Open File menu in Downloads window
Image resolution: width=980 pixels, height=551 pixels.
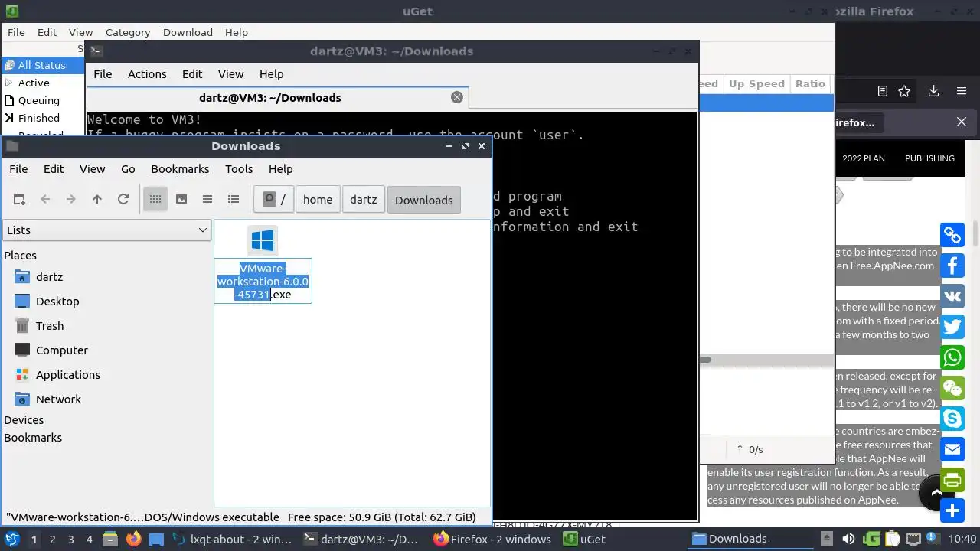click(x=18, y=169)
